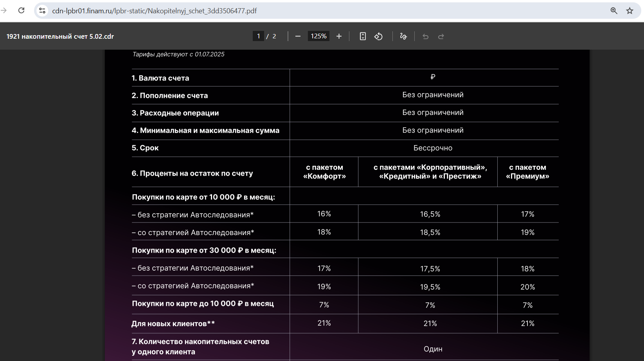
Task: Select 7% in the Комфорт column
Action: click(x=324, y=305)
